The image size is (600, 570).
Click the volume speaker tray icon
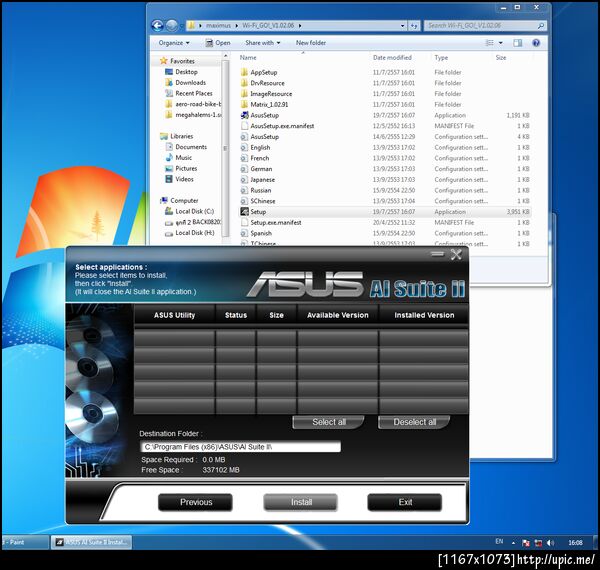pyautogui.click(x=550, y=543)
